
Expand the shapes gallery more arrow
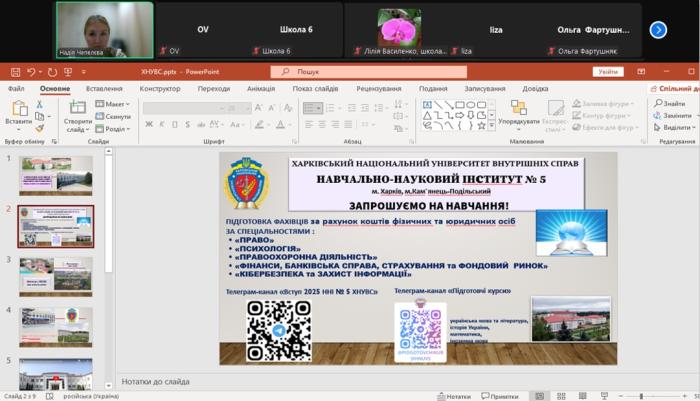point(489,126)
